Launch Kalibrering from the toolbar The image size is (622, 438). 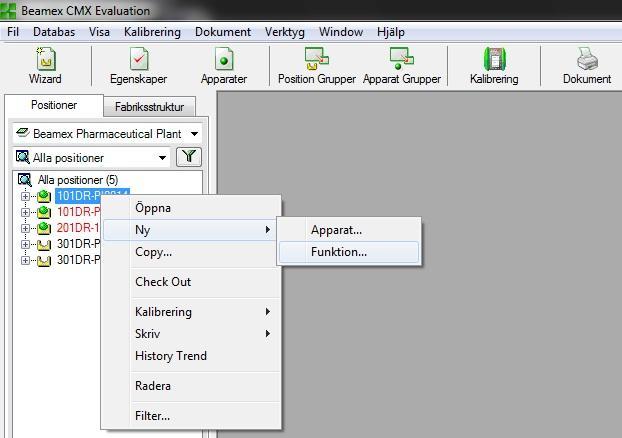coord(494,65)
